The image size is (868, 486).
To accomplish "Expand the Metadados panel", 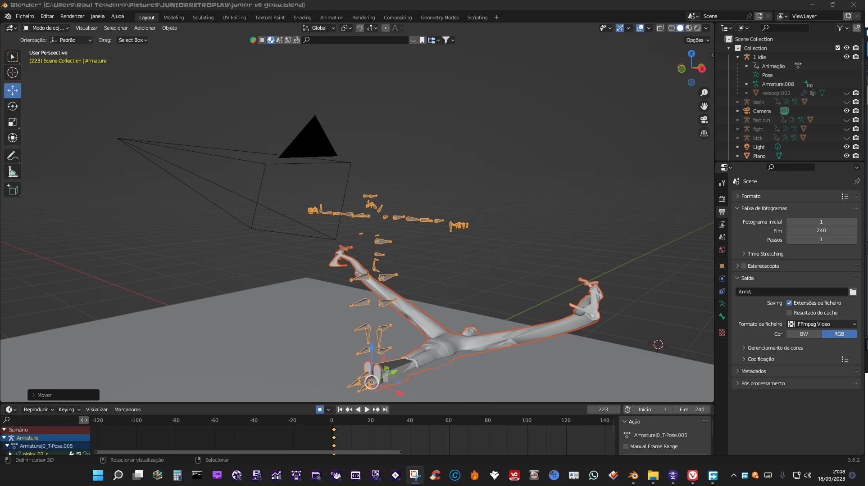I will click(753, 371).
